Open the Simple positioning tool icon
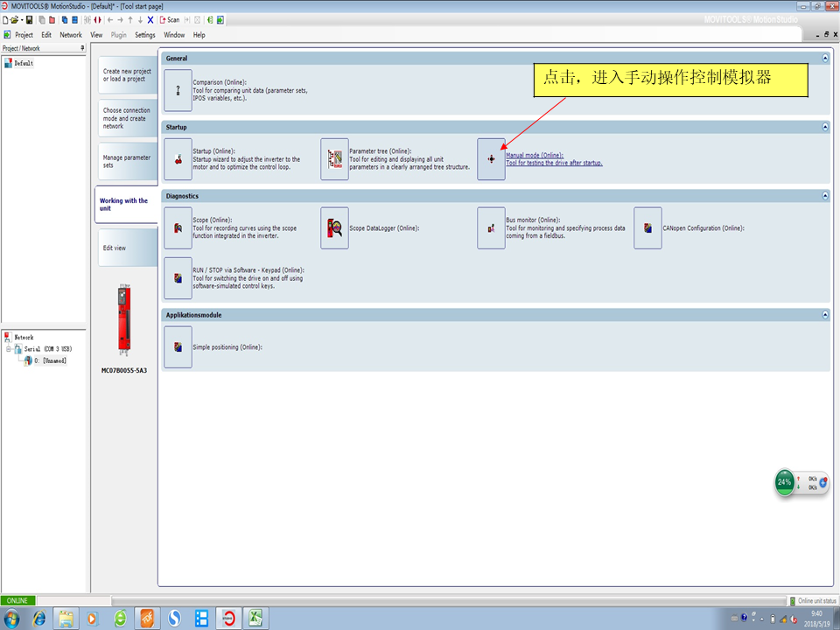Image resolution: width=840 pixels, height=630 pixels. click(x=178, y=347)
